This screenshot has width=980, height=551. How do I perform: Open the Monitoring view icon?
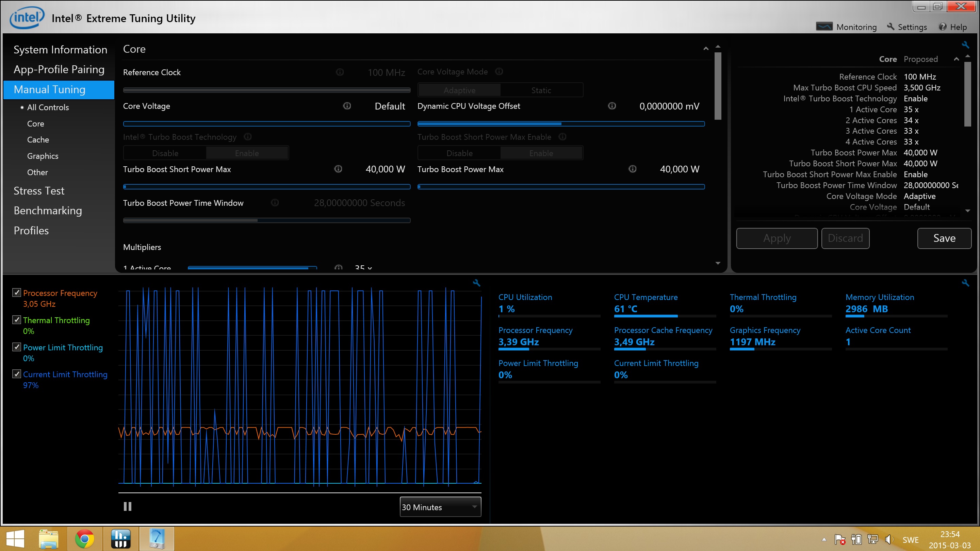click(824, 27)
